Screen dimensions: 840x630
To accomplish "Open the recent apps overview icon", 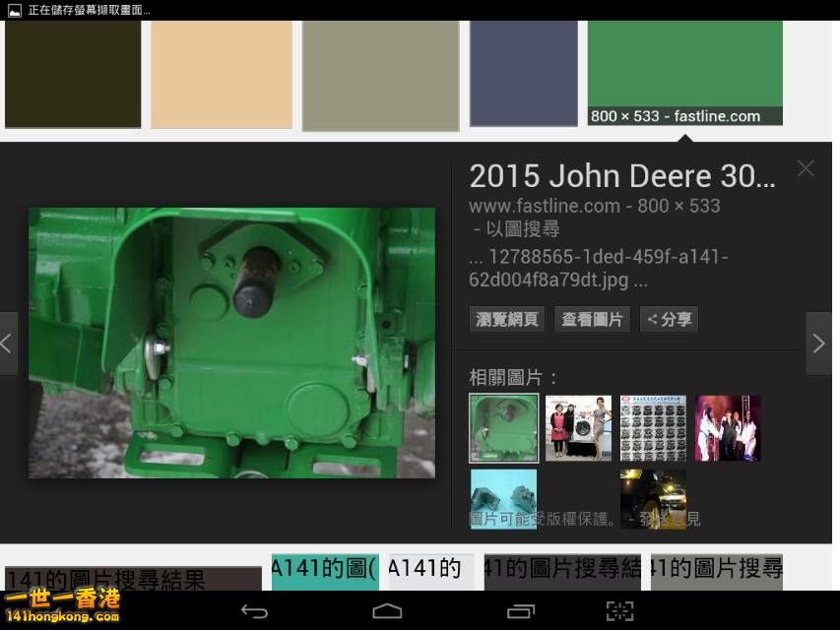I will pyautogui.click(x=521, y=611).
